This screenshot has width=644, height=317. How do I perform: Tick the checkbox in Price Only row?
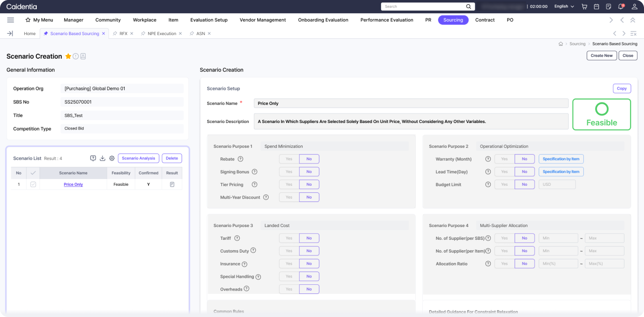33,185
